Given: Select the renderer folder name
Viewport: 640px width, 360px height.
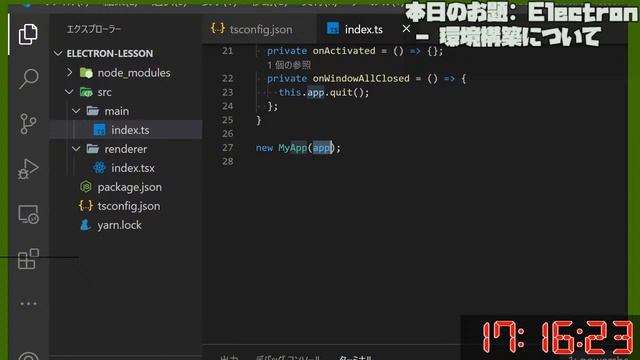Looking at the screenshot, I should tap(125, 149).
